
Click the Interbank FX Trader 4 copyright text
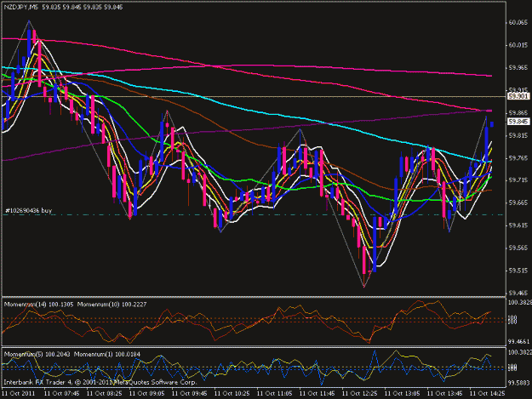point(100,382)
